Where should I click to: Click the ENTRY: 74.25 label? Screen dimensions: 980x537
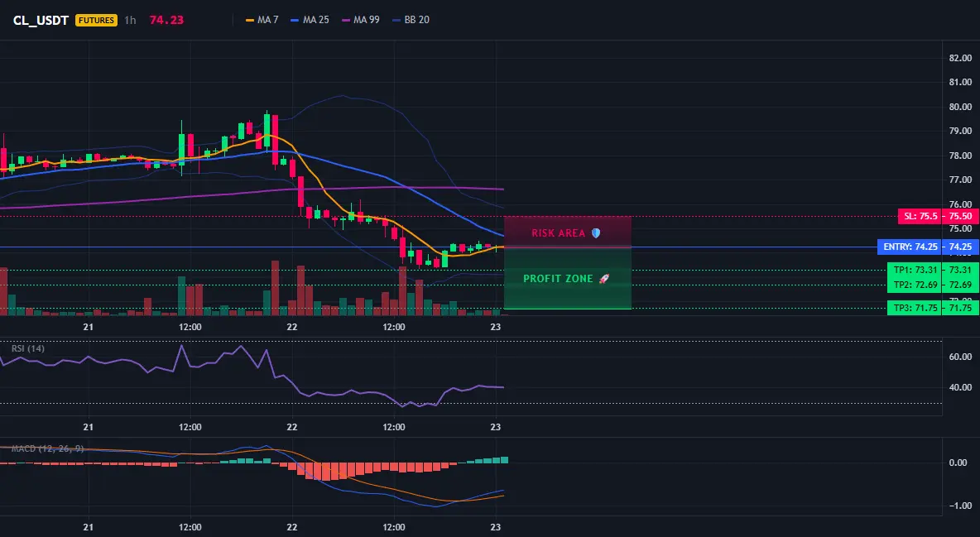910,247
